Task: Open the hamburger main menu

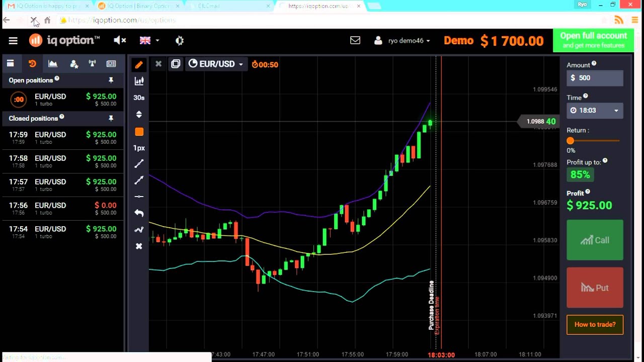Action: [13, 41]
